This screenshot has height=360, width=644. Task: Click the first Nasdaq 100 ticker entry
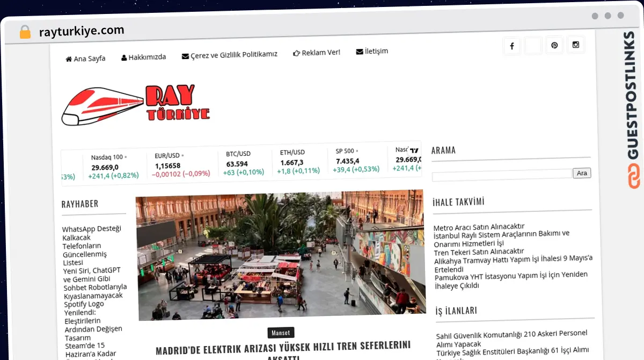click(x=114, y=166)
